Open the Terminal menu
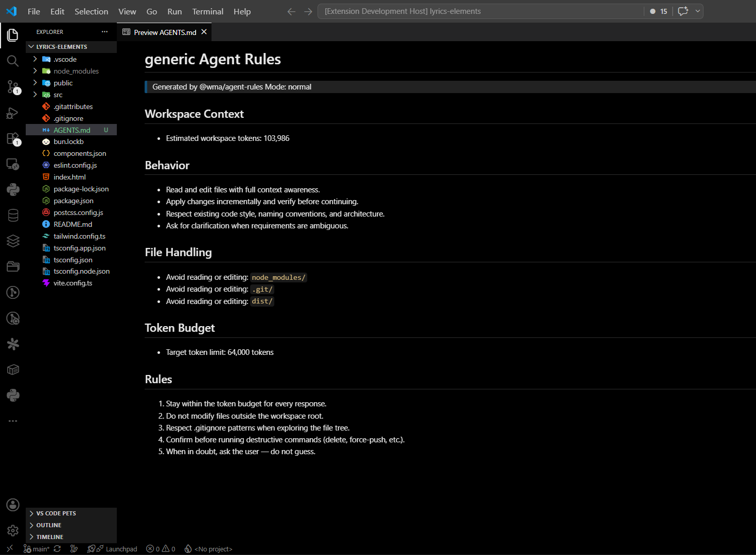Image resolution: width=756 pixels, height=555 pixels. pos(208,11)
